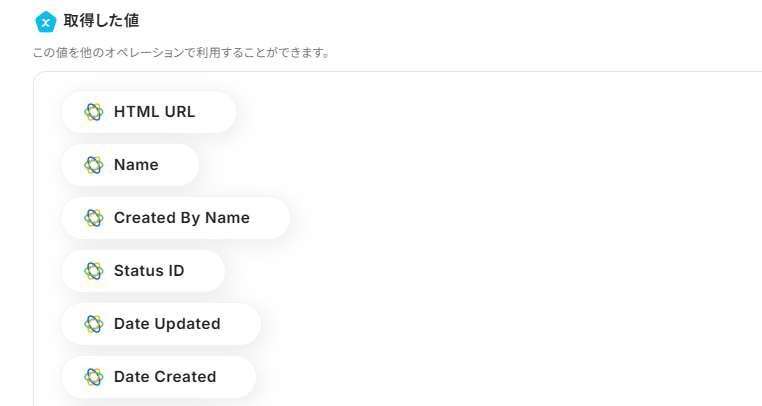762x406 pixels.
Task: Click the icon on Date Created chip
Action: pyautogui.click(x=94, y=377)
